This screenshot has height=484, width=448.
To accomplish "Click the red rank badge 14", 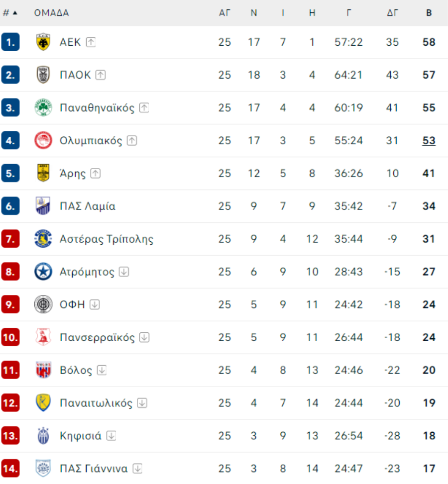I will [10, 469].
